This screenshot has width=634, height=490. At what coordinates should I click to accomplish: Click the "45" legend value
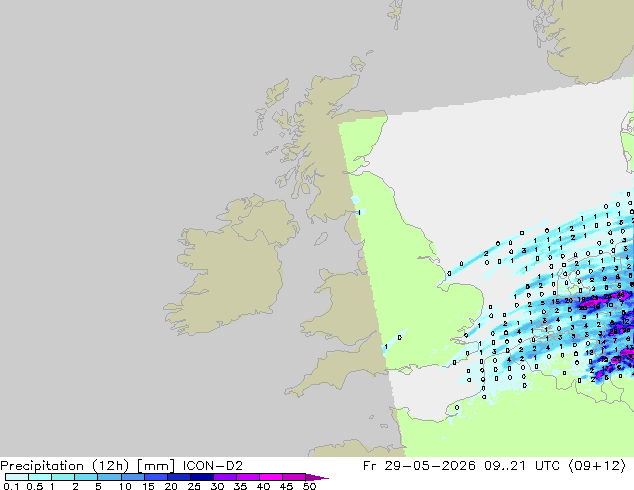tap(287, 486)
